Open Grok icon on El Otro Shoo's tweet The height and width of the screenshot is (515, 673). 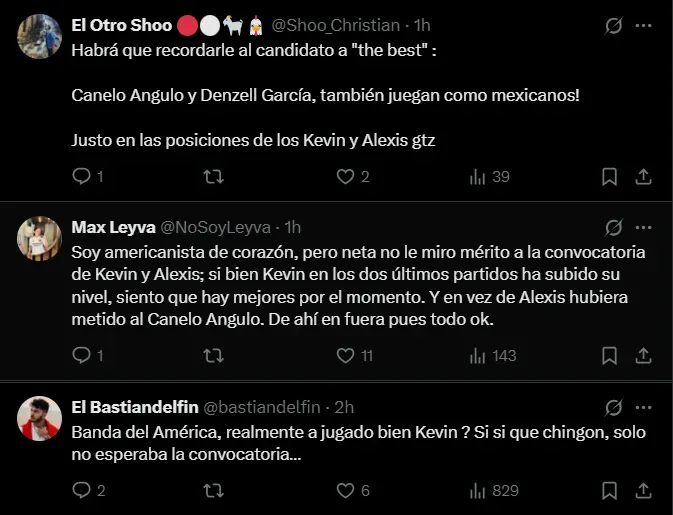(x=614, y=26)
